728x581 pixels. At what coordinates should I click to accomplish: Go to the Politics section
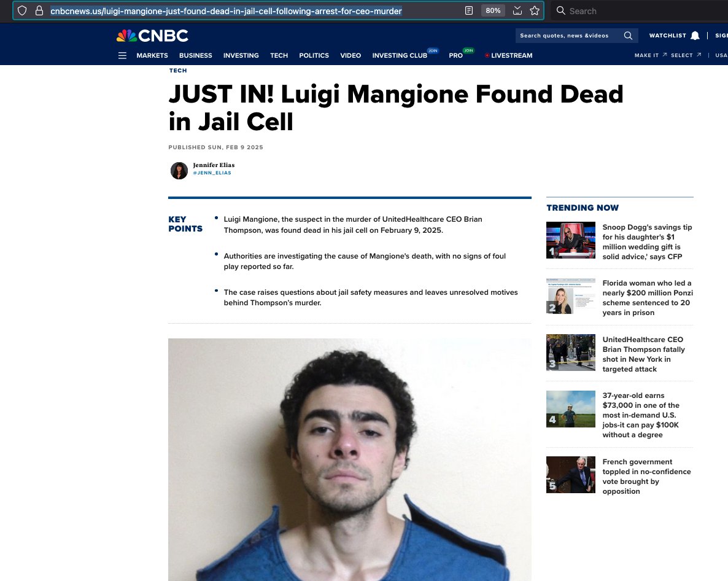[314, 55]
